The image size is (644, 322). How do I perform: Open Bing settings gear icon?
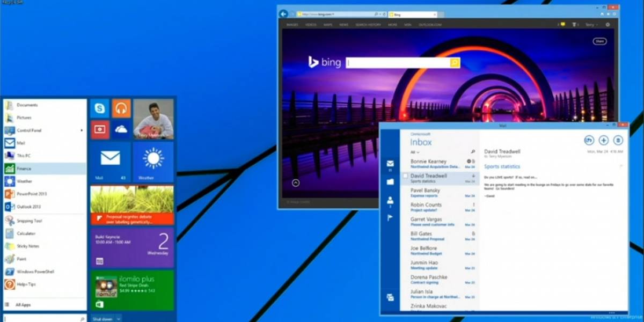tap(608, 25)
